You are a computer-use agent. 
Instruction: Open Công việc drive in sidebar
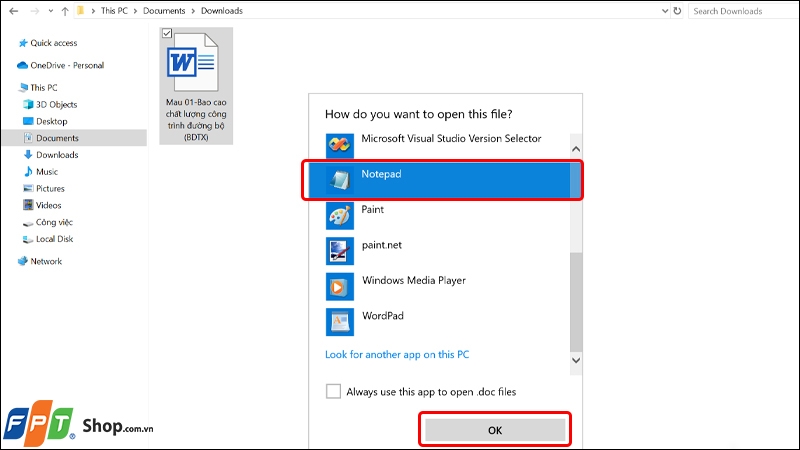click(54, 222)
